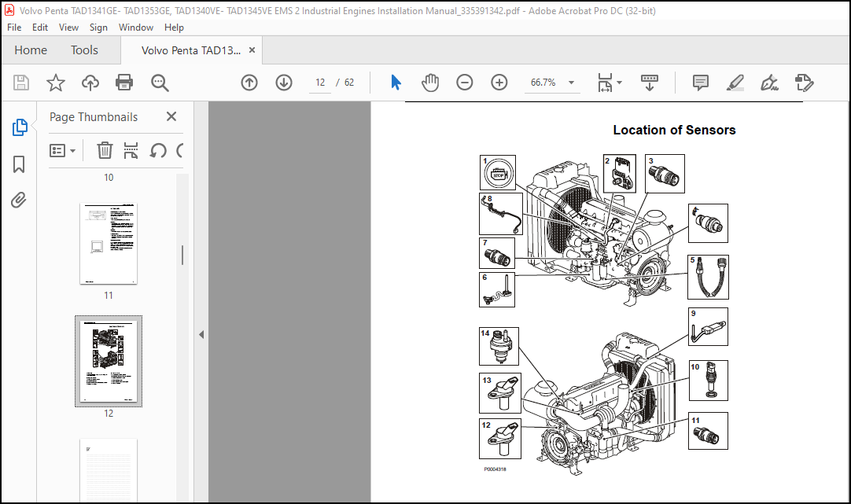The image size is (851, 504).
Task: Open Page Thumbnails sidebar icon
Action: point(20,127)
